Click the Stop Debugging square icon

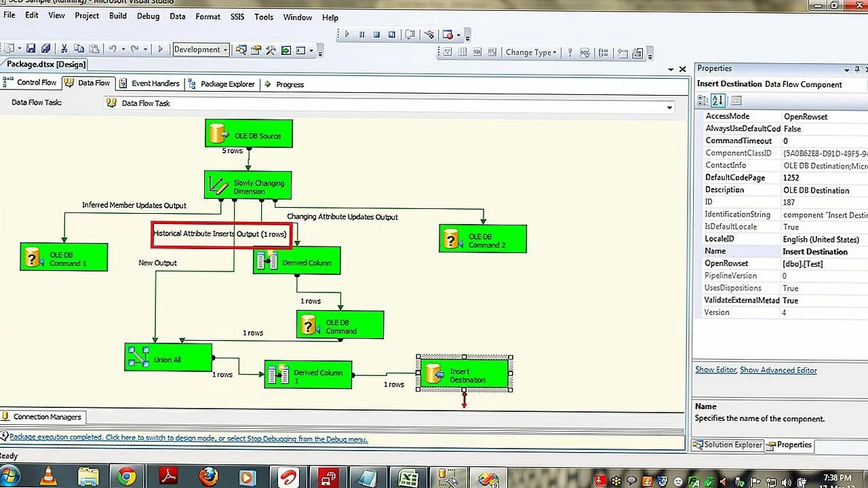pos(378,35)
